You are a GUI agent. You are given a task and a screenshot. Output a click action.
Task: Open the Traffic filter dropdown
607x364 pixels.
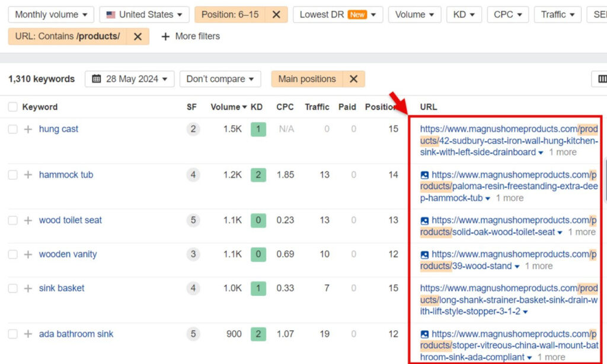[x=557, y=15]
